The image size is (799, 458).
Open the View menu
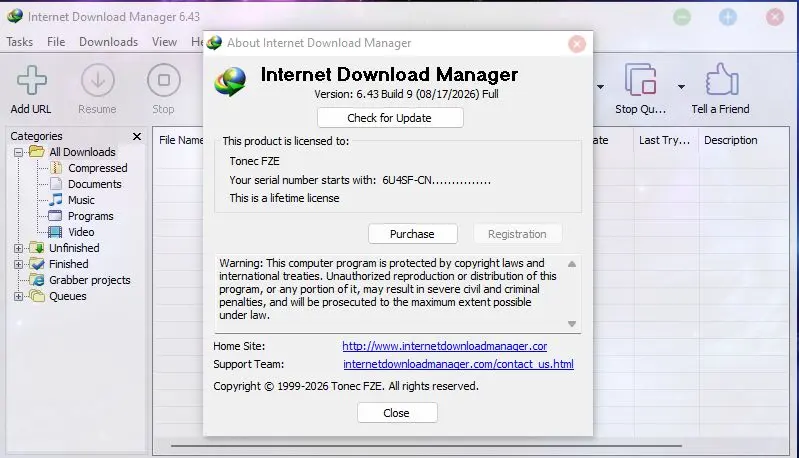point(164,42)
